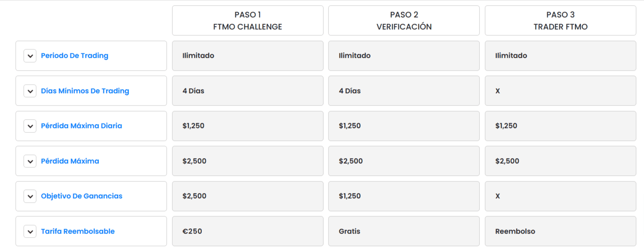Open the Tarifa Reembolsable link
This screenshot has height=250, width=644.
tap(78, 231)
